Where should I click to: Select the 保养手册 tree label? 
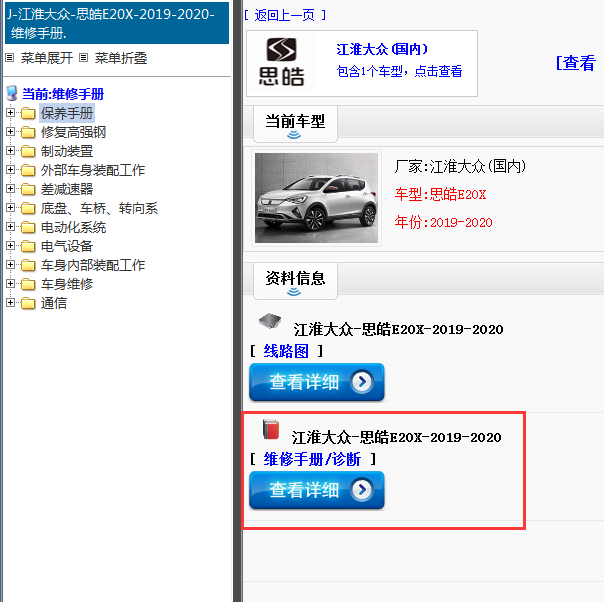(x=67, y=113)
